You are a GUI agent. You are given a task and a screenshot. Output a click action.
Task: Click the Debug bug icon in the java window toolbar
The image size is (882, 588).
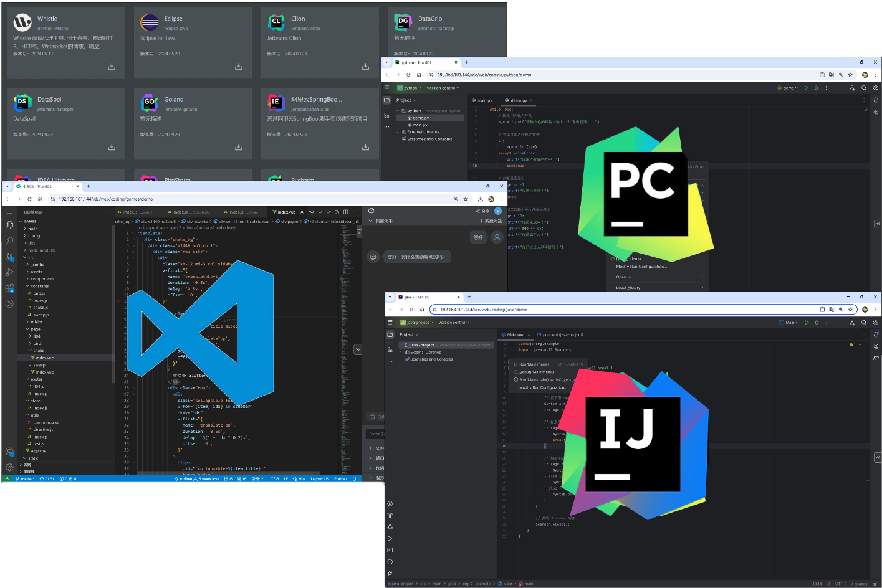click(x=817, y=323)
